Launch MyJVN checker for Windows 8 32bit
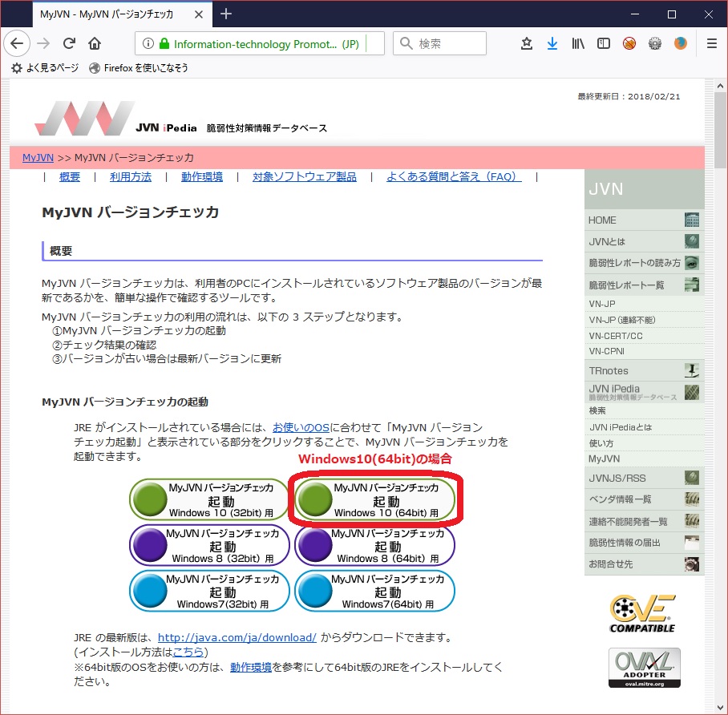This screenshot has height=715, width=728. (209, 545)
